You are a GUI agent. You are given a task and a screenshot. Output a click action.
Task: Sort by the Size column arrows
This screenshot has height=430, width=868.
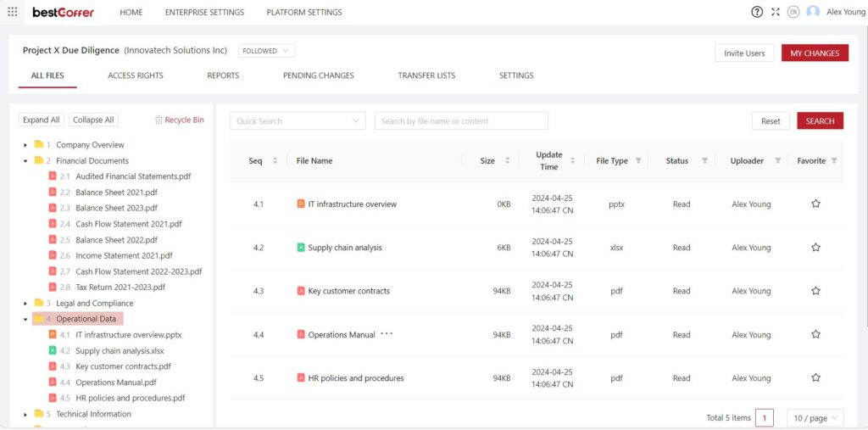click(507, 160)
